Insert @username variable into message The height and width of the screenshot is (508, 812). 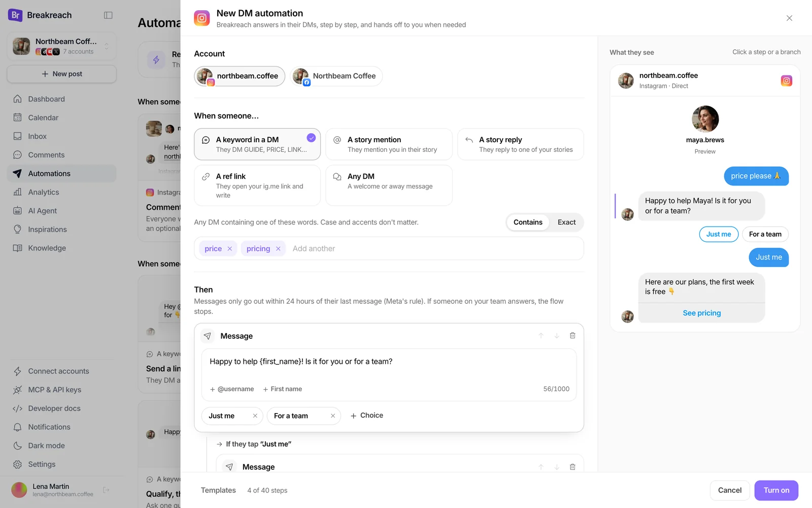click(x=232, y=389)
